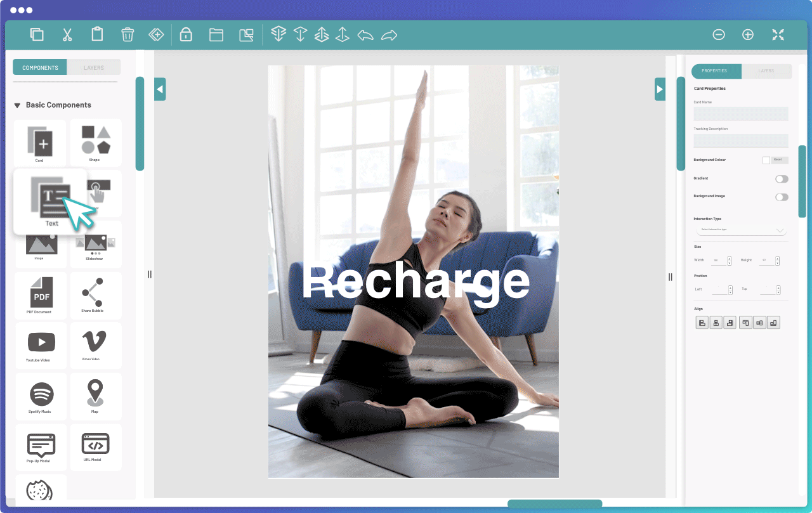
Task: Reset the background colour
Action: [779, 160]
